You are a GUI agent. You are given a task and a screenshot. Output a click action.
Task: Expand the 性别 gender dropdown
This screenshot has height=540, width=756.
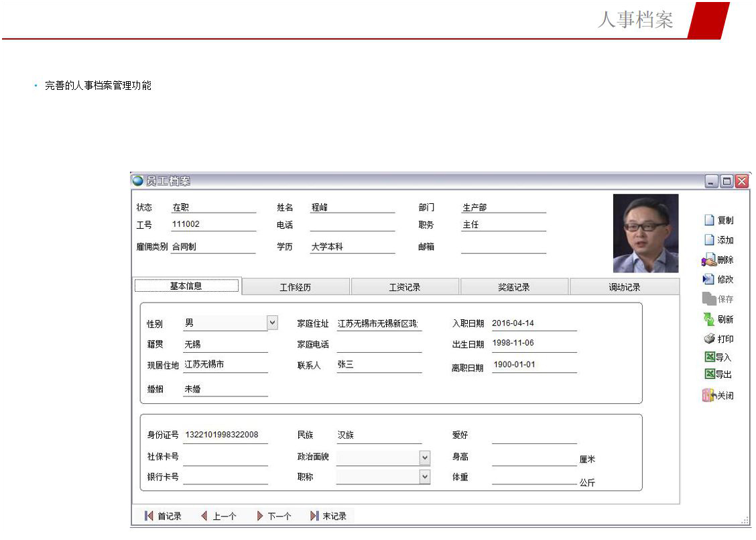click(x=272, y=323)
